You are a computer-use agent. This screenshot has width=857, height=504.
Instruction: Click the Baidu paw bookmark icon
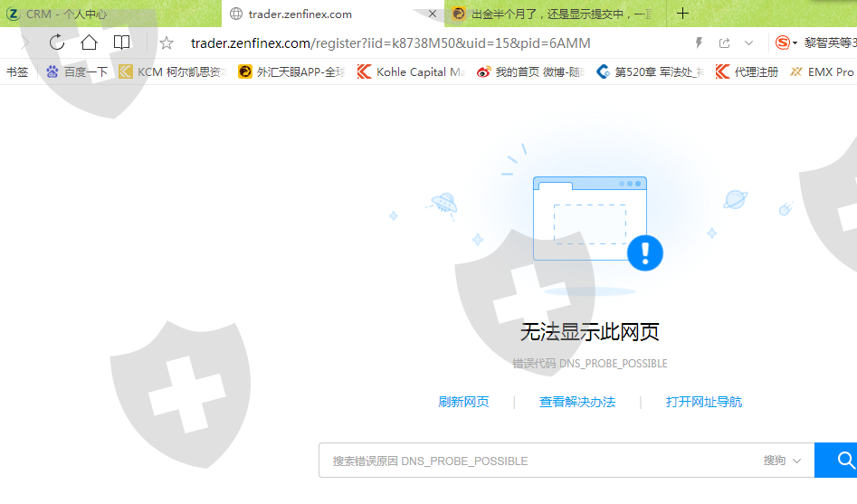point(52,71)
